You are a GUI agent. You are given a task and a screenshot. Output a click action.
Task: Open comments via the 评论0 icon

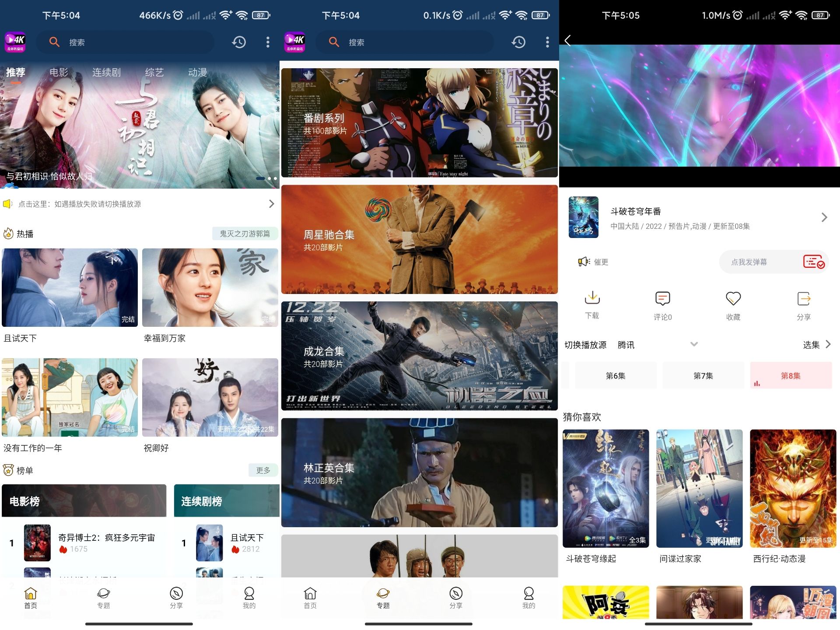pyautogui.click(x=663, y=305)
